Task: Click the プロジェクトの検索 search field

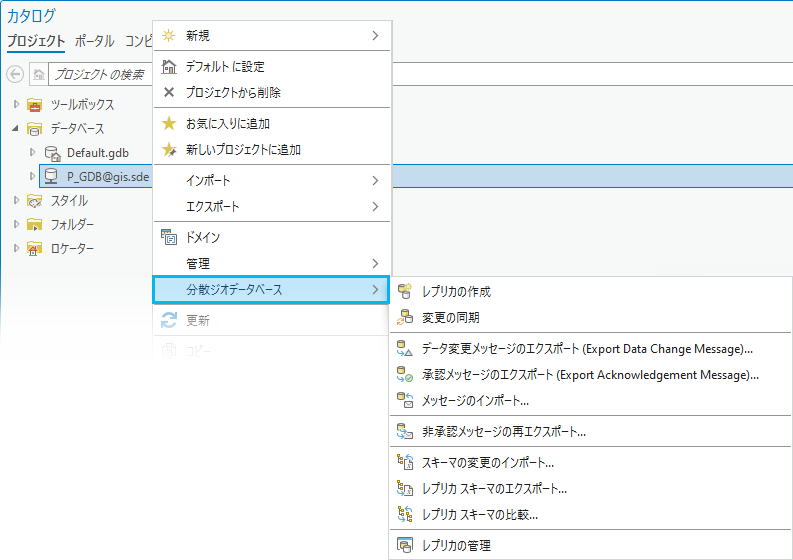Action: pos(100,74)
